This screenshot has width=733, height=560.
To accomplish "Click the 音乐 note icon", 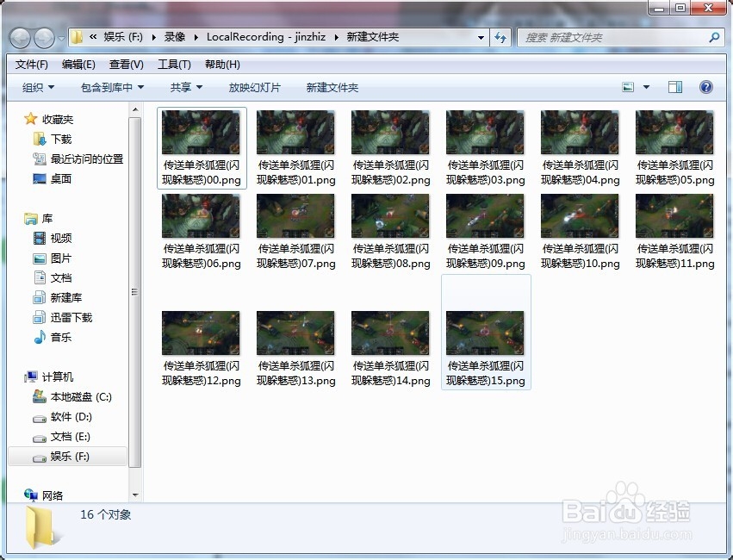I will coord(40,337).
